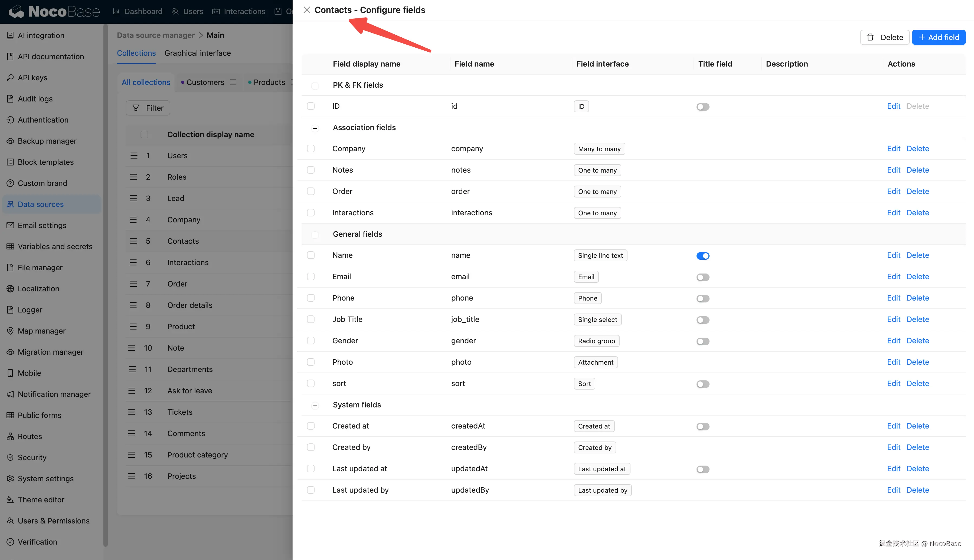Click the File manager icon
Viewport: 974px width, 560px height.
[x=10, y=268]
